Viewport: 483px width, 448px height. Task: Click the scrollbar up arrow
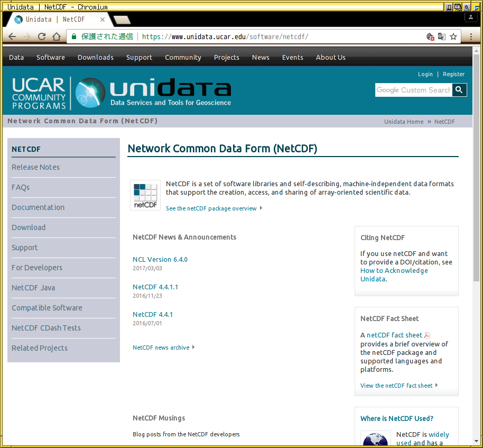[476, 51]
